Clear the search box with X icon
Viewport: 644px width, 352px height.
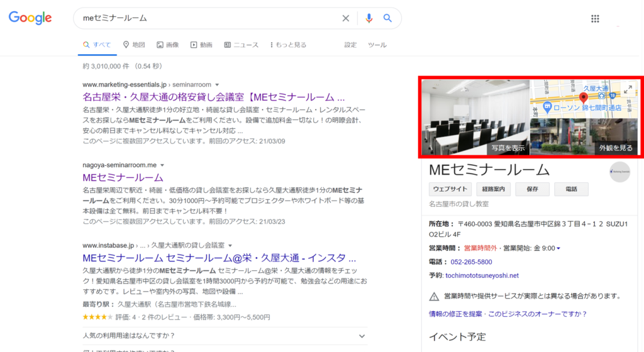(346, 18)
